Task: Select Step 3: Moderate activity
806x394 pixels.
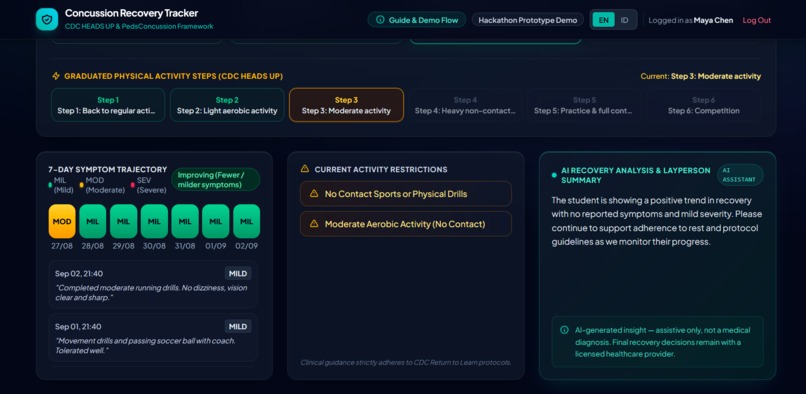Action: pyautogui.click(x=346, y=105)
